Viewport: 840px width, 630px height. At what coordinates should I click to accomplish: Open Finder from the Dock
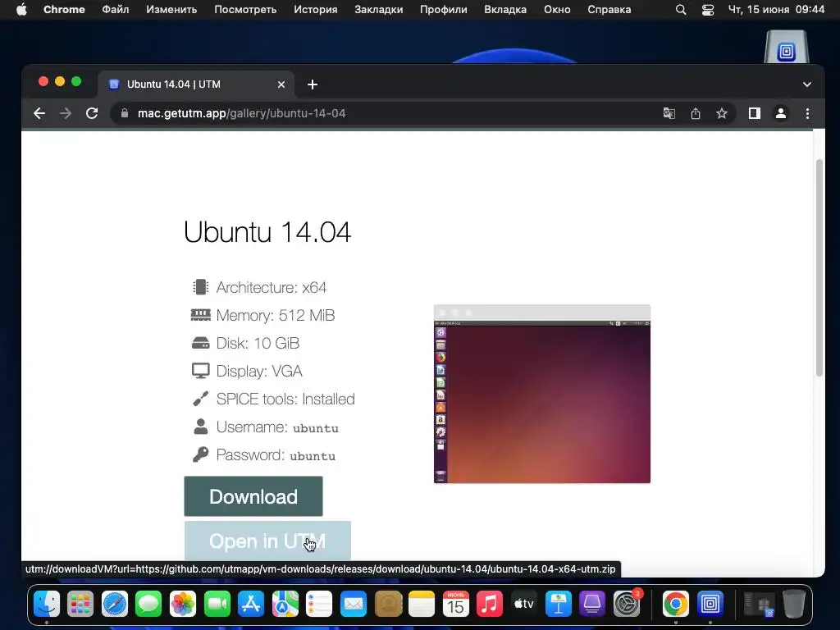point(47,604)
